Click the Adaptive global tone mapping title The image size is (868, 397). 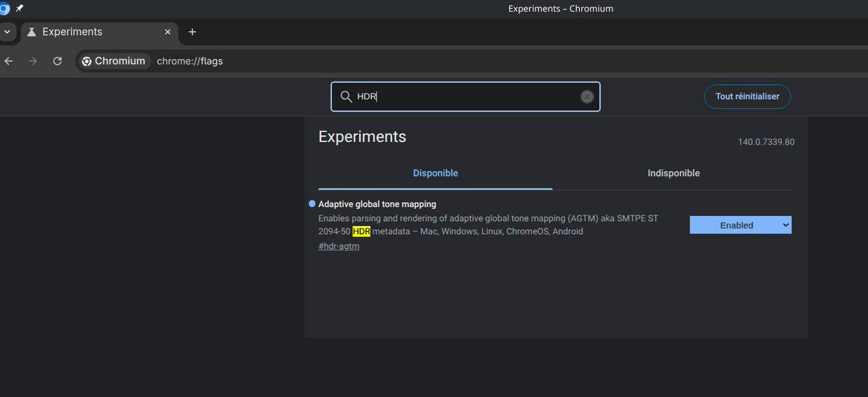377,204
